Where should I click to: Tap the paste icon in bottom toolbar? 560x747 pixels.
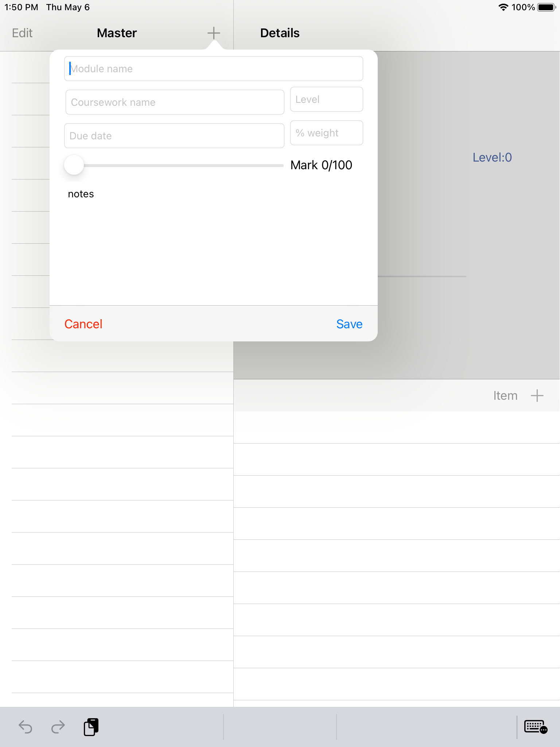pos(91,727)
